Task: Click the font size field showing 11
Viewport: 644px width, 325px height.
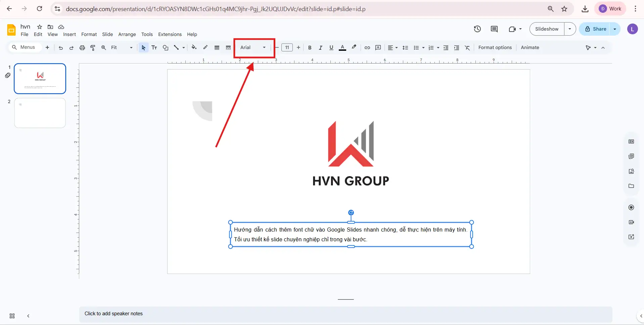Action: tap(287, 47)
